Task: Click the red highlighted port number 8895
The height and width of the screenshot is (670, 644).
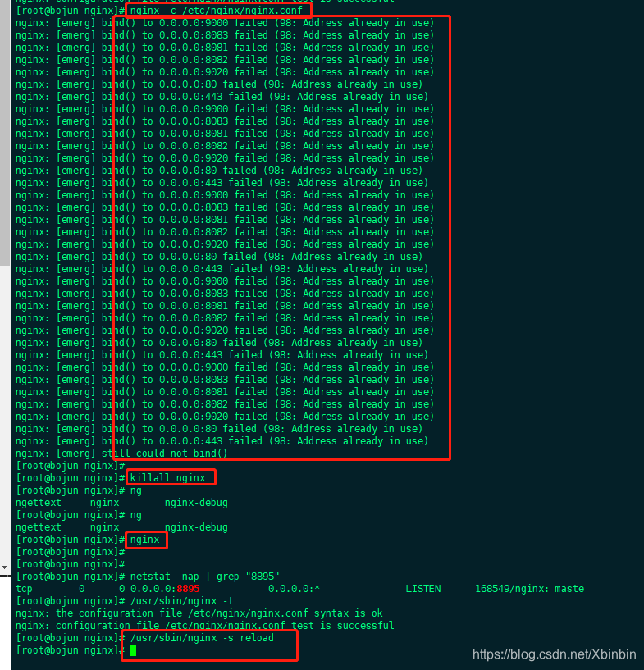Action: tap(188, 589)
